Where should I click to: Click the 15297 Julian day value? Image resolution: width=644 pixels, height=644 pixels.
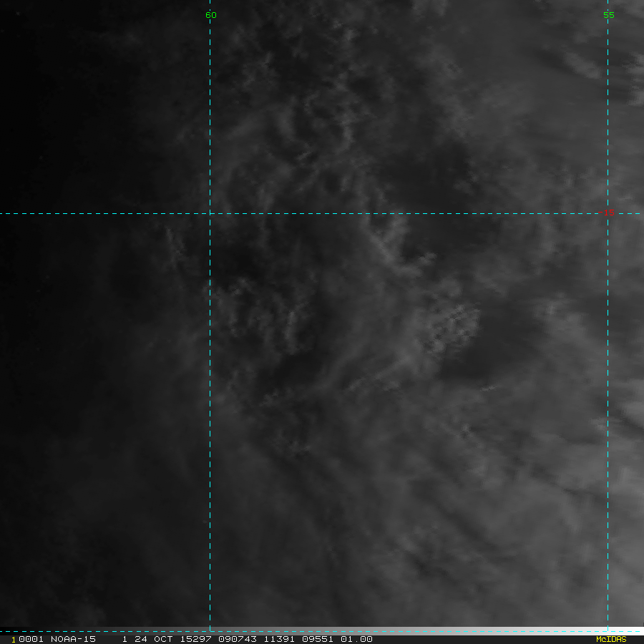click(195, 639)
